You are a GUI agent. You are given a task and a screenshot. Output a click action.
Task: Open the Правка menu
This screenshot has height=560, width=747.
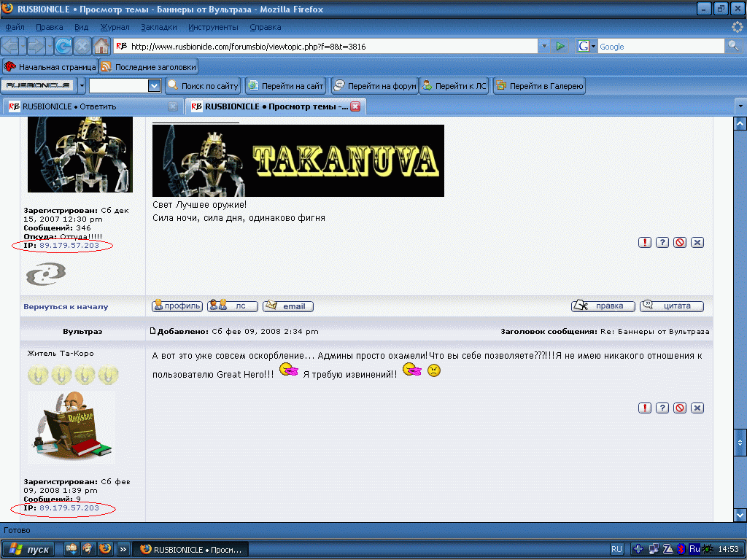(x=49, y=27)
